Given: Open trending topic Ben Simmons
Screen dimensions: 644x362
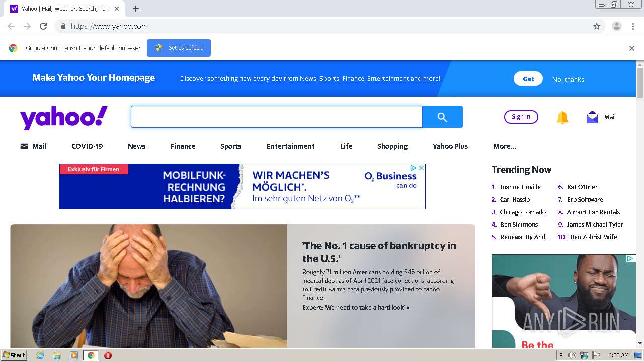Looking at the screenshot, I should [519, 224].
